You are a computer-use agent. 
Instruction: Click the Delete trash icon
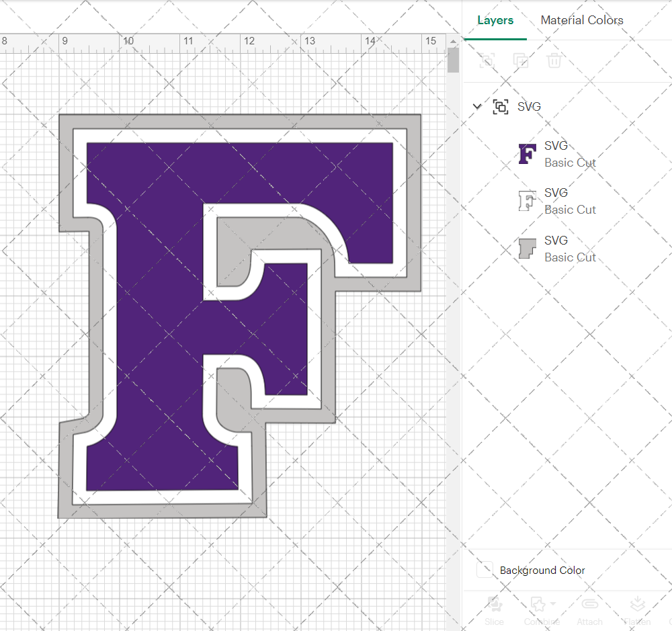554,60
